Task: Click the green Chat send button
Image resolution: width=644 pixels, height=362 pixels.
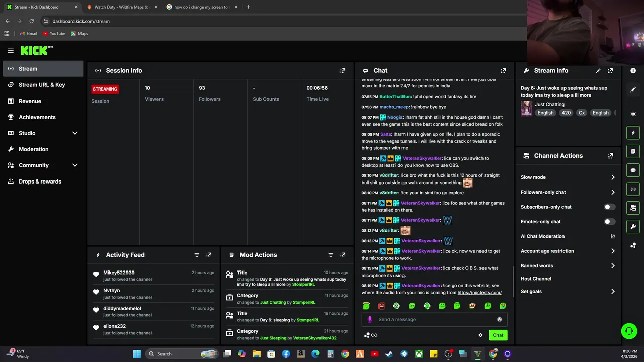Action: click(498, 335)
